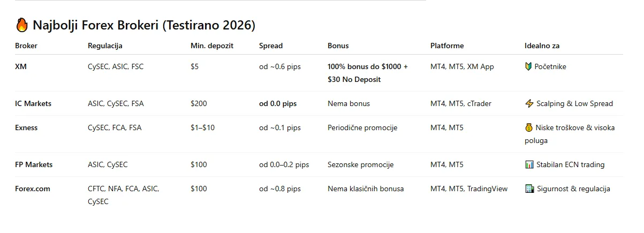
Task: Click the beginner badge icon beside Početnike
Action: [529, 67]
